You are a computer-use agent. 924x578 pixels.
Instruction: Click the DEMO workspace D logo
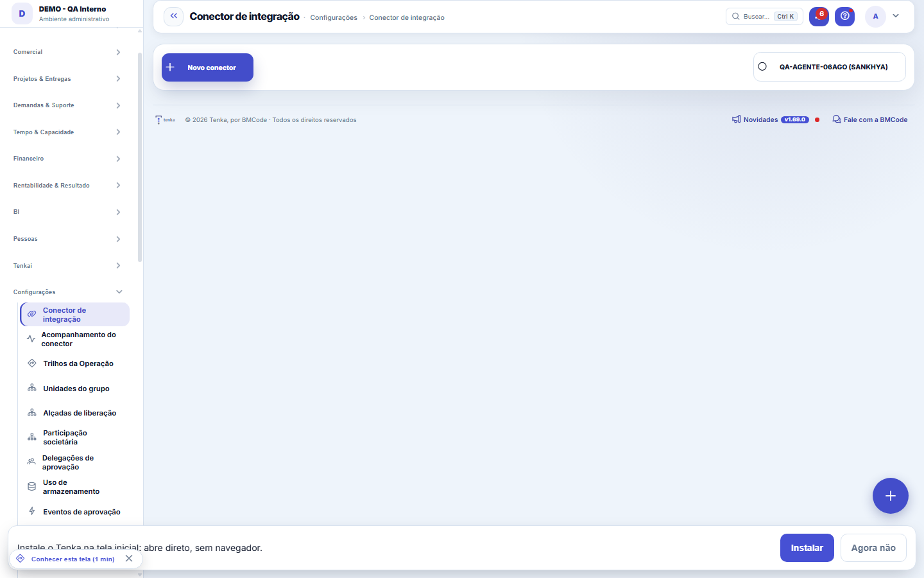pos(22,13)
